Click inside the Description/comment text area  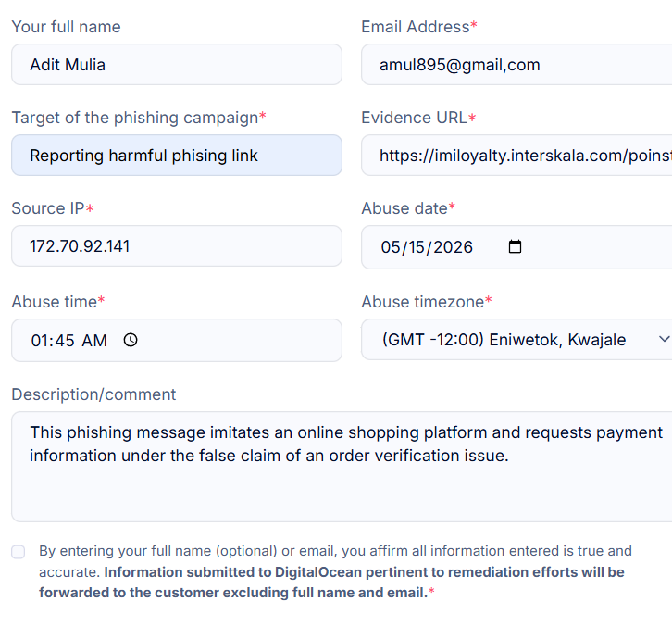pos(342,467)
